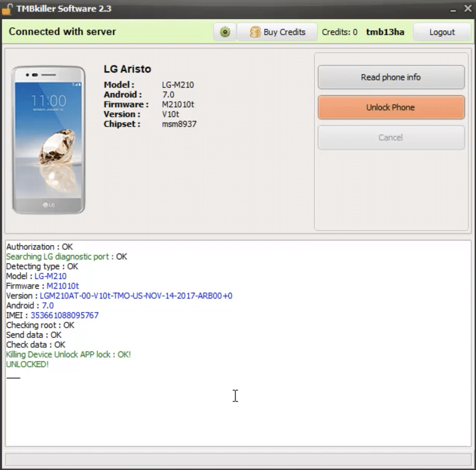The height and width of the screenshot is (470, 476).
Task: Click the Connected with server status text
Action: pyautogui.click(x=62, y=32)
